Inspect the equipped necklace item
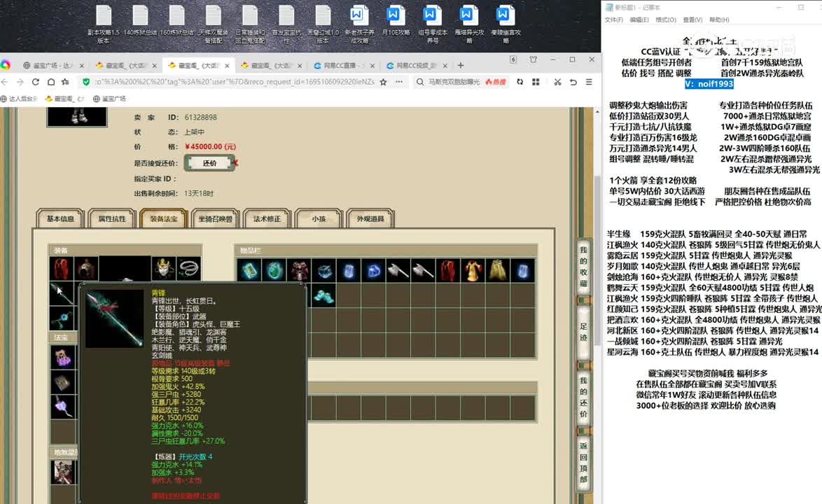The width and height of the screenshot is (822, 504). [x=189, y=268]
